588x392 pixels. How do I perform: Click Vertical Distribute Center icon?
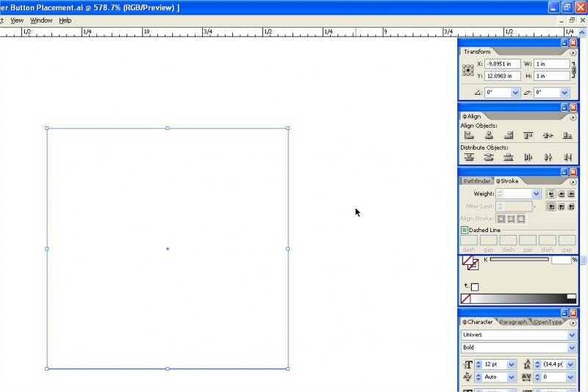(489, 157)
